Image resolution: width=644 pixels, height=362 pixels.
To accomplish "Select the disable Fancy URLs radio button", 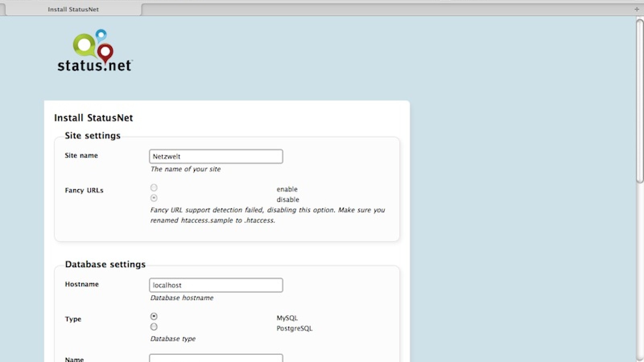I will (154, 198).
